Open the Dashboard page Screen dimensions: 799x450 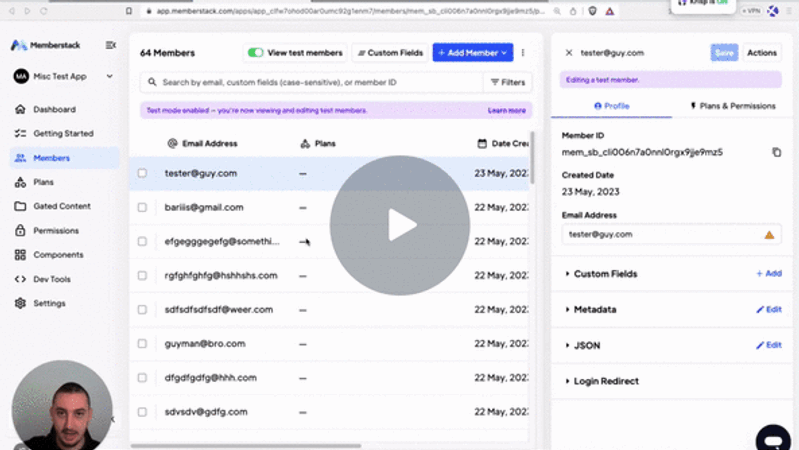pos(54,109)
